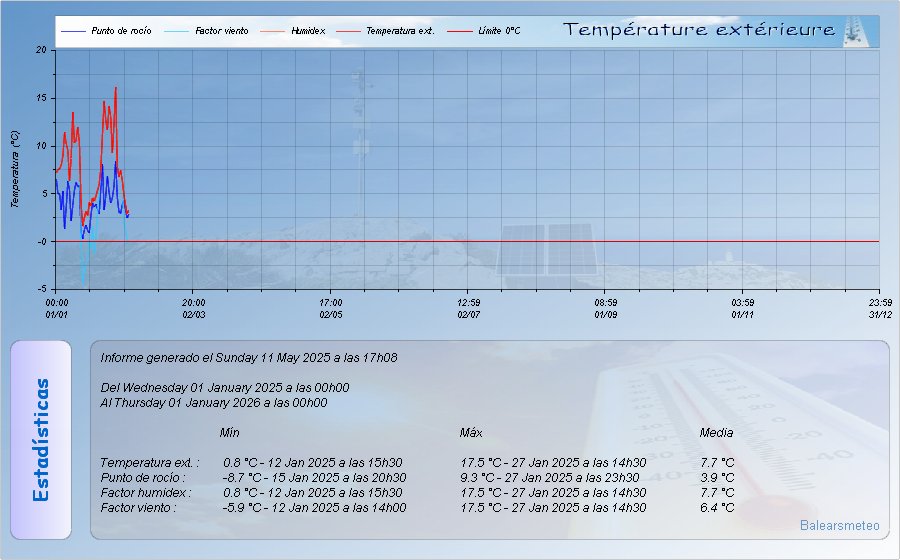
Task: Click the -5 value on the Y axis
Action: click(42, 289)
